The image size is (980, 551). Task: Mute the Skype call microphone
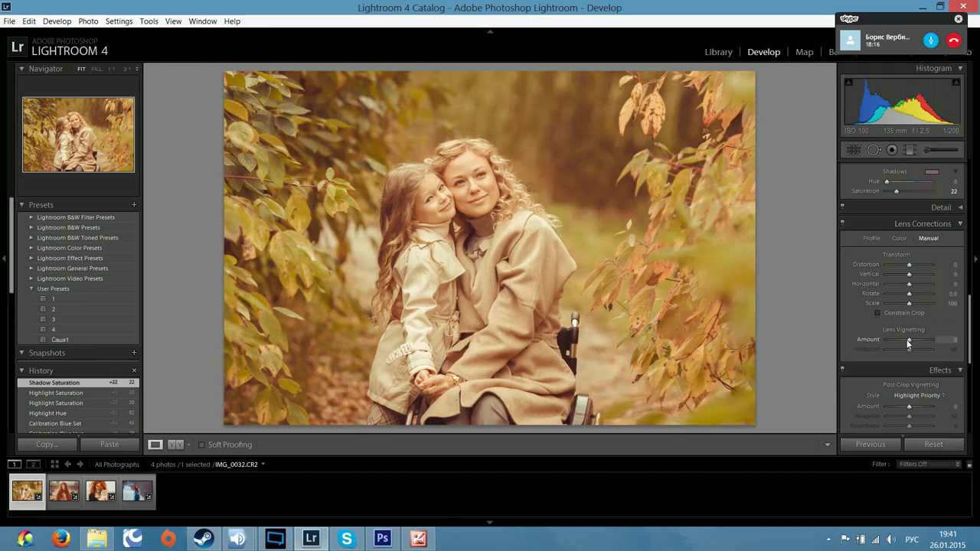click(x=931, y=41)
